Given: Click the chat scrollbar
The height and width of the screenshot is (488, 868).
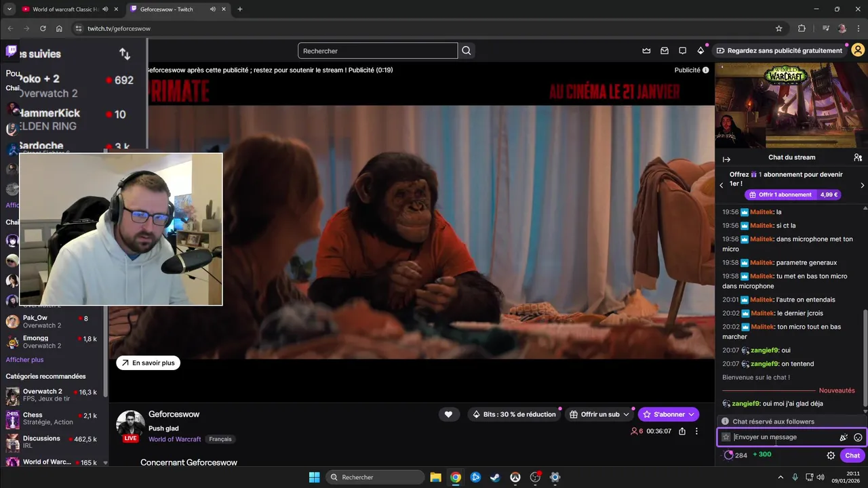Looking at the screenshot, I should (x=865, y=359).
